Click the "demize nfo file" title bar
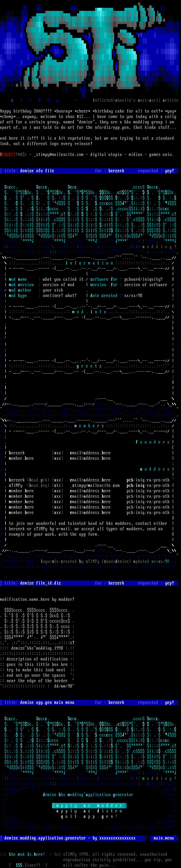 37,171
